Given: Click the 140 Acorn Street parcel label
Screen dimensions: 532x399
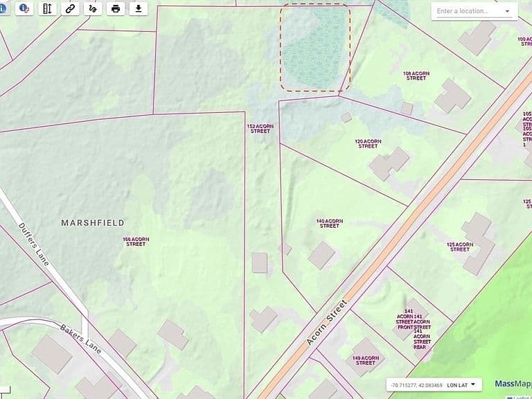Looking at the screenshot, I should coord(330,223).
